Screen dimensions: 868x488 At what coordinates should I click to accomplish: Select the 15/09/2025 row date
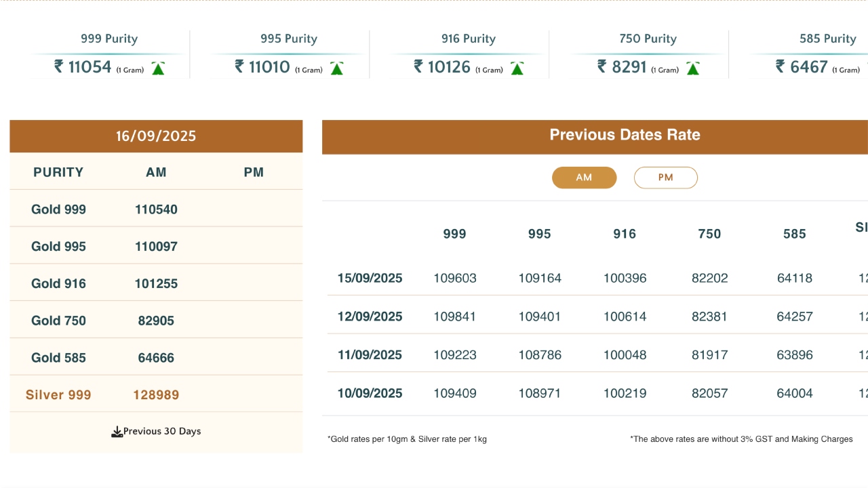370,278
